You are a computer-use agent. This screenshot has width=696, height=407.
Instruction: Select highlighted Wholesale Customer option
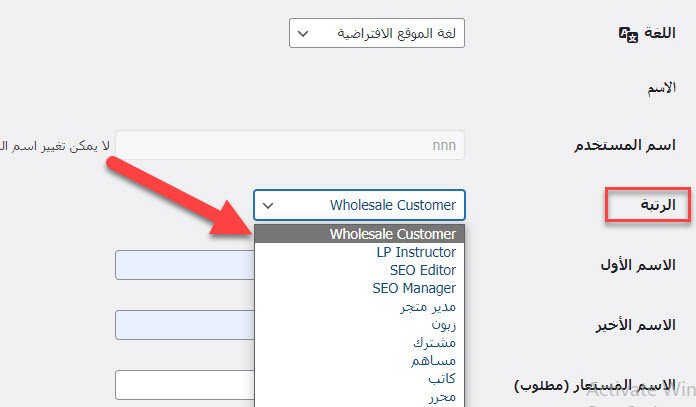(x=360, y=234)
